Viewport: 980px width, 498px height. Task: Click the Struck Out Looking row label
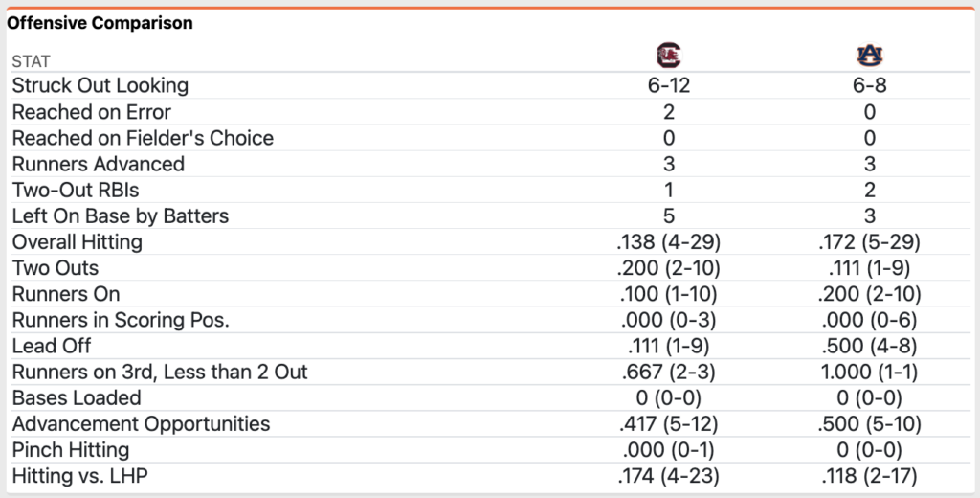pyautogui.click(x=100, y=85)
